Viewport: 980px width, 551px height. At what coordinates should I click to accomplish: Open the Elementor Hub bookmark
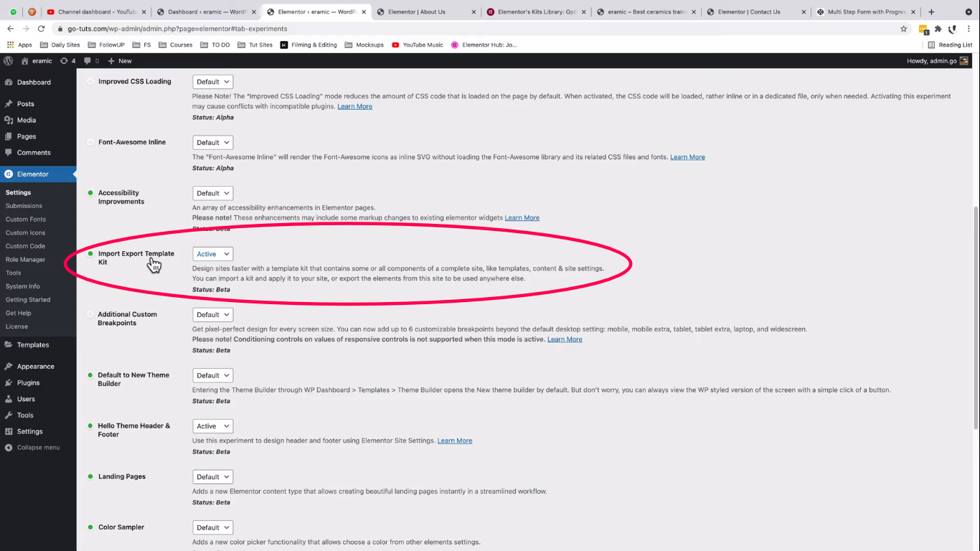(x=484, y=44)
